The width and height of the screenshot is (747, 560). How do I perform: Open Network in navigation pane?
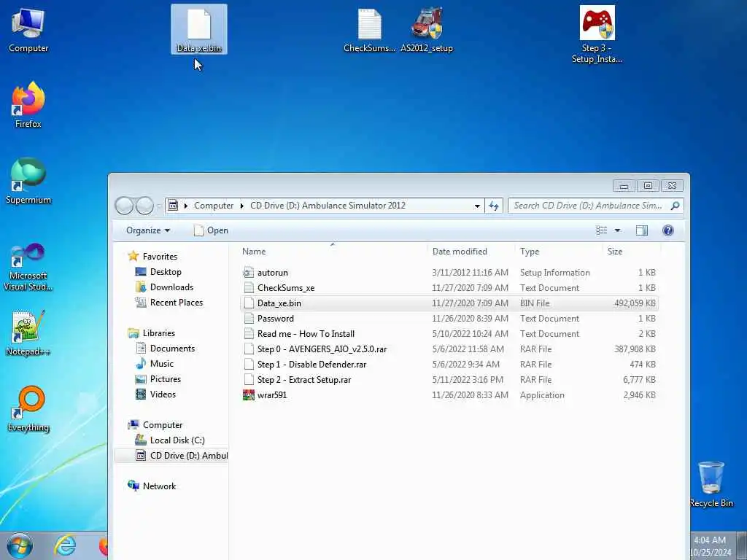pyautogui.click(x=159, y=486)
